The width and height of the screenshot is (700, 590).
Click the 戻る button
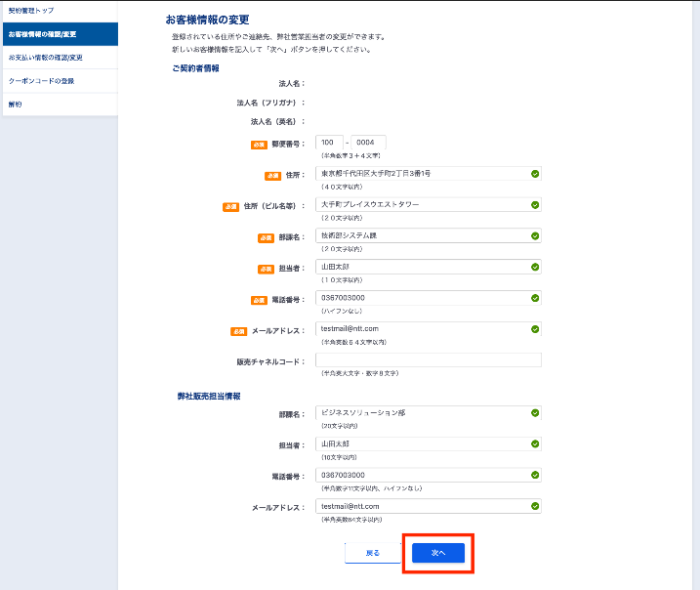click(372, 553)
